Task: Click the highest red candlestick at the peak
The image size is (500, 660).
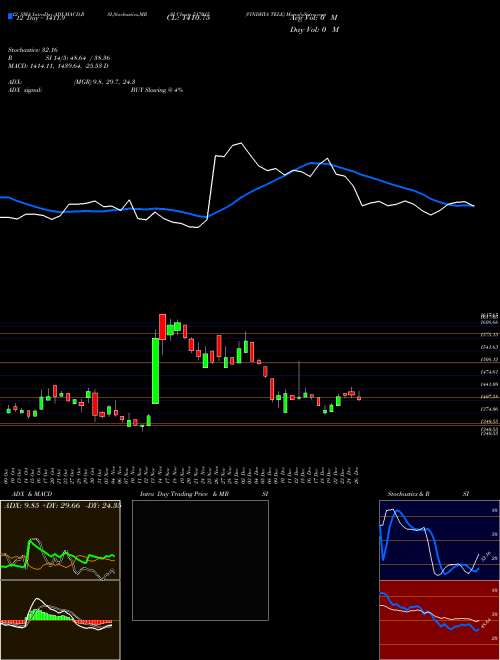Action: pyautogui.click(x=162, y=328)
